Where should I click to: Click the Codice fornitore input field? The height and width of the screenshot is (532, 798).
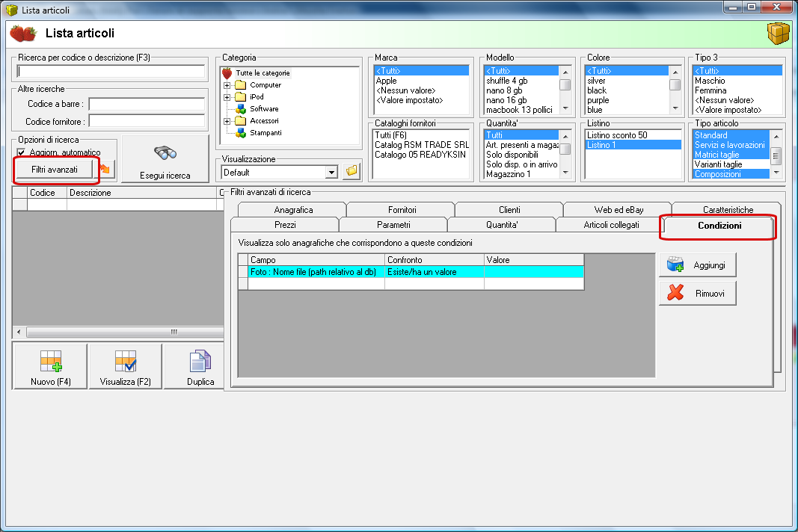pyautogui.click(x=147, y=121)
